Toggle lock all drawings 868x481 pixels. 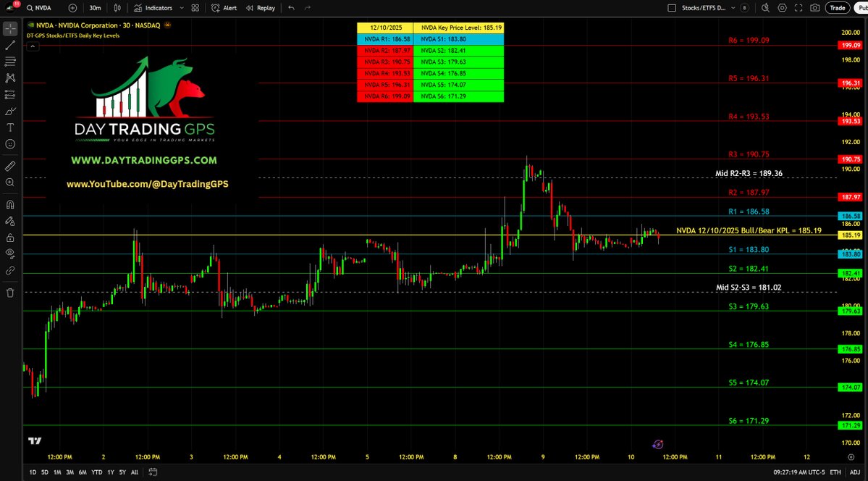(x=10, y=238)
